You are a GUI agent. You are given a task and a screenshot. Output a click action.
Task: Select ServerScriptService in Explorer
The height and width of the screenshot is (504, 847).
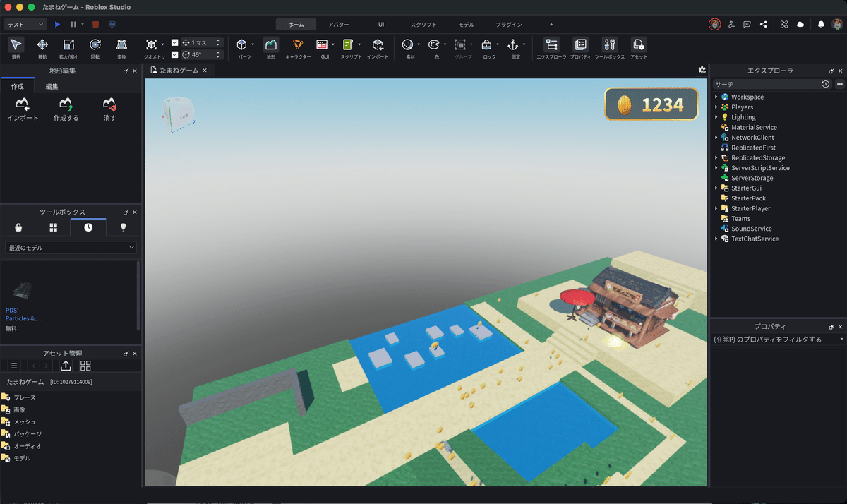click(x=760, y=168)
